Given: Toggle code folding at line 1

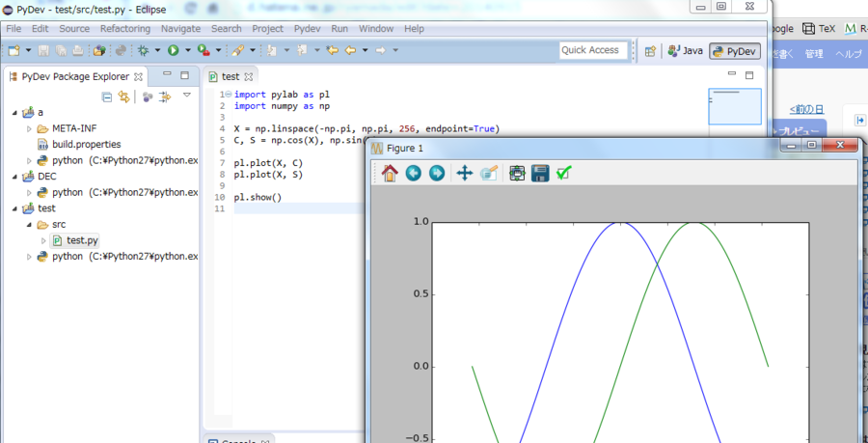Looking at the screenshot, I should pyautogui.click(x=230, y=95).
